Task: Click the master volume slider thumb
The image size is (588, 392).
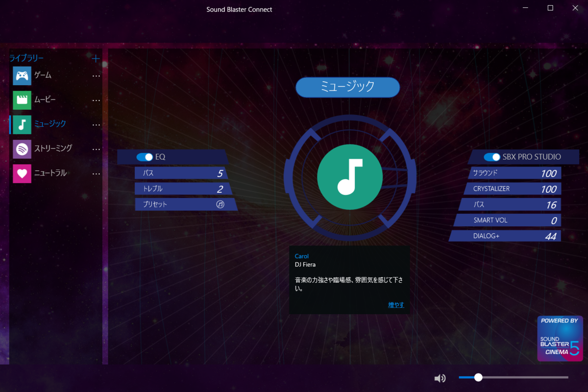Action: (478, 377)
